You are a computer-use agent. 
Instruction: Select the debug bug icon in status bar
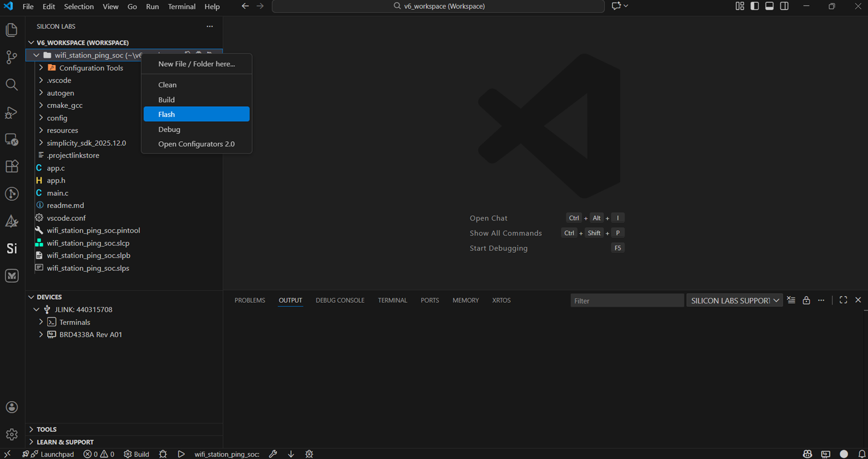162,454
